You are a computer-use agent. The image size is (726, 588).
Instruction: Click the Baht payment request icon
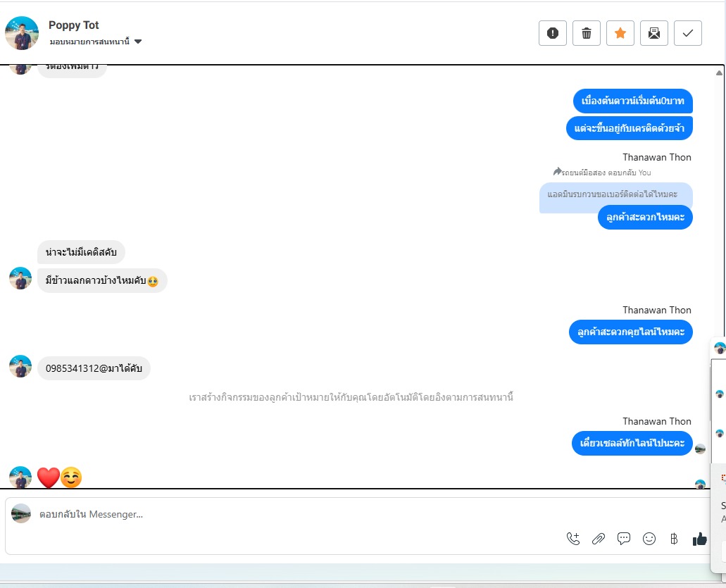click(674, 539)
